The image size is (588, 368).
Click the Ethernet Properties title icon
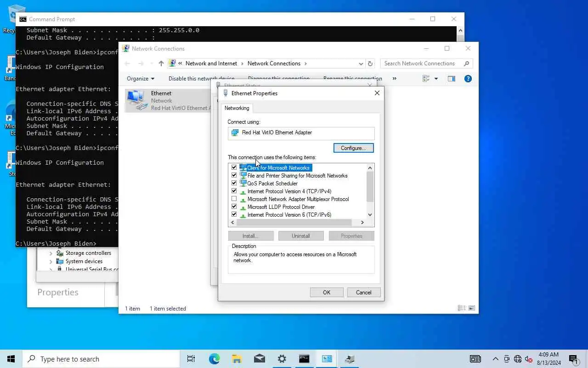(x=225, y=93)
